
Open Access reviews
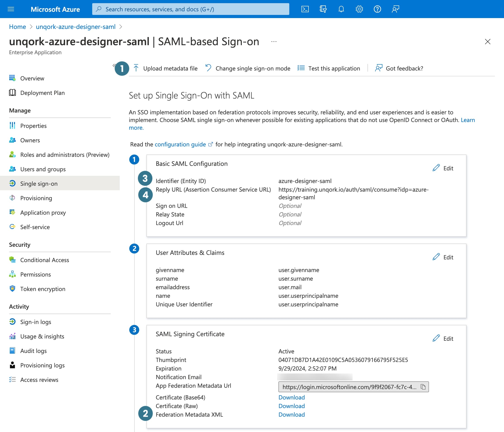coord(39,380)
